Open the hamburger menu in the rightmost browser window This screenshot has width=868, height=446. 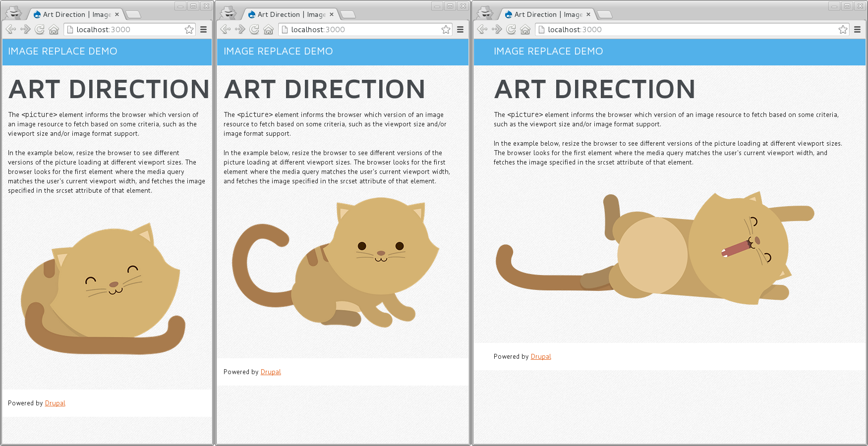pyautogui.click(x=857, y=30)
